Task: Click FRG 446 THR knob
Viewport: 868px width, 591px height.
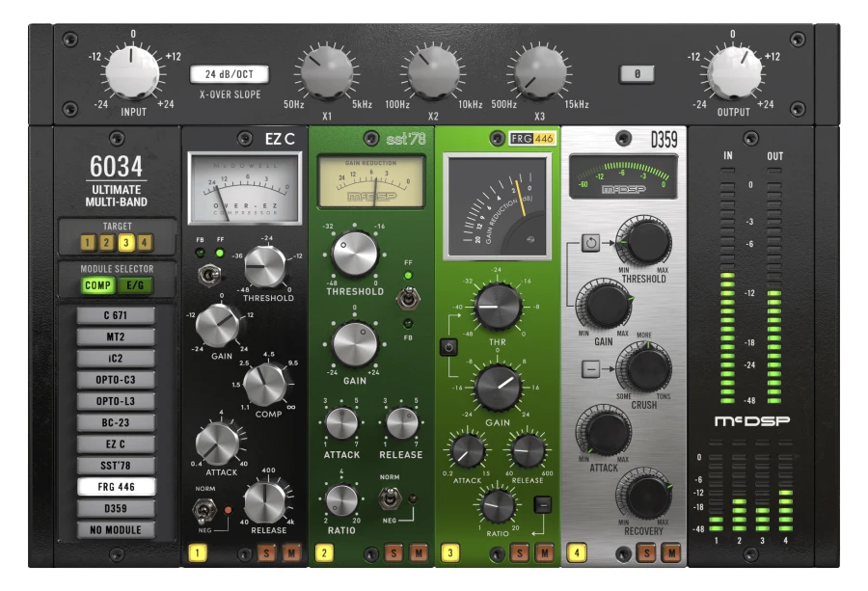Action: pos(498,307)
